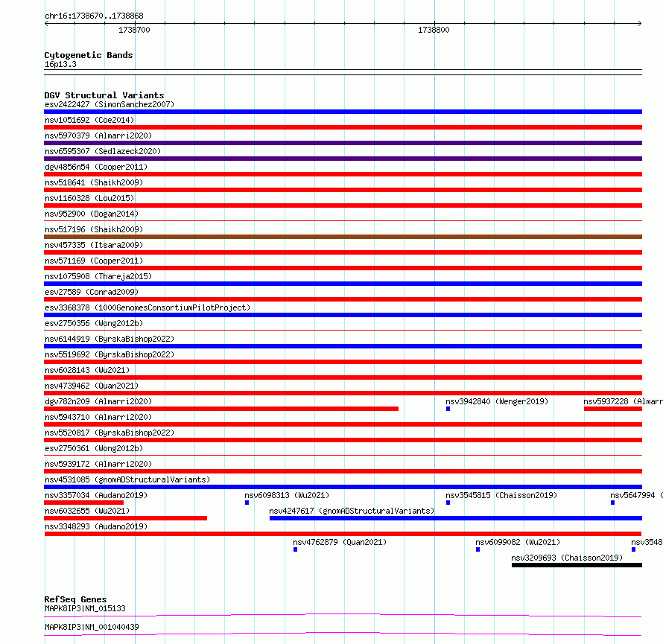
Task: Click the blue marker under nsv5647994
Action: pyautogui.click(x=612, y=503)
